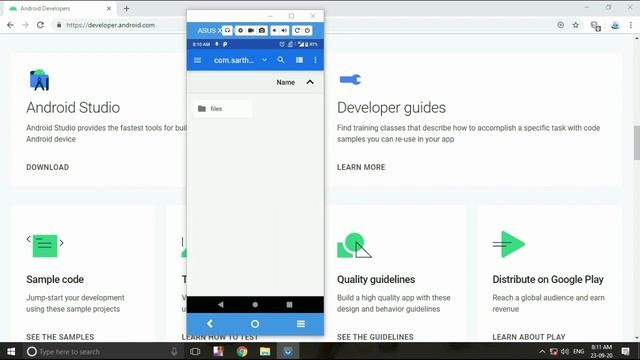Screen dimensions: 640x360
Task: Click the Android Studio heading
Action: pyautogui.click(x=73, y=108)
